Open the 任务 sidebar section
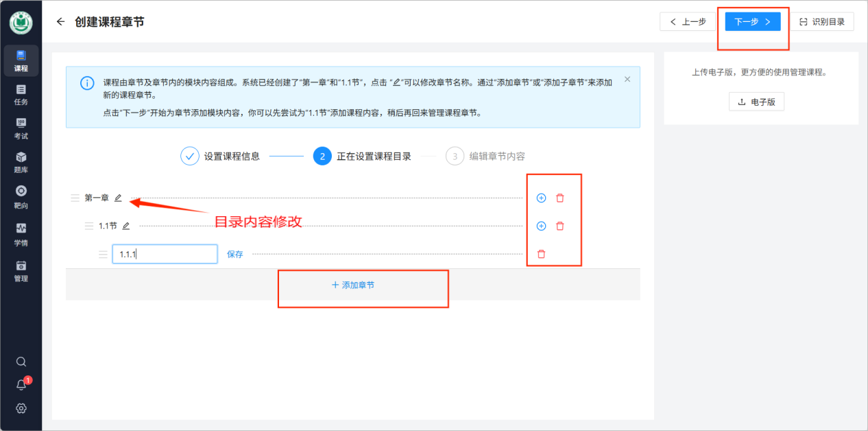This screenshot has width=868, height=431. [x=21, y=95]
